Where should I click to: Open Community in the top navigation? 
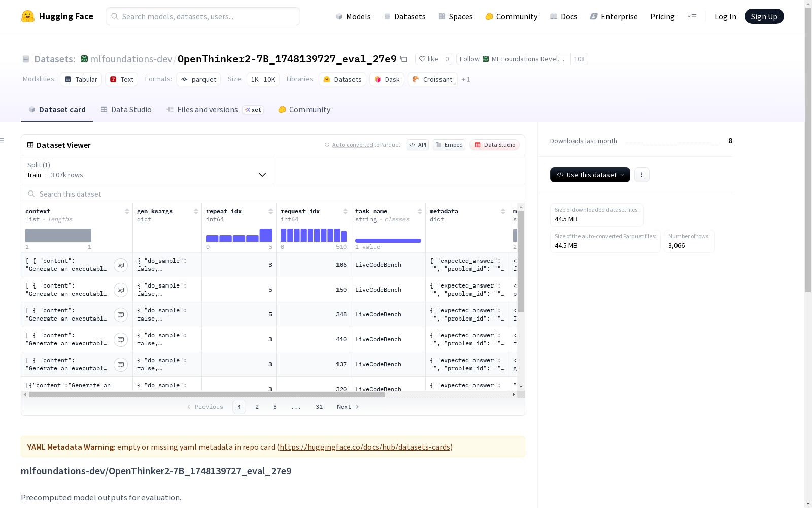(x=512, y=16)
